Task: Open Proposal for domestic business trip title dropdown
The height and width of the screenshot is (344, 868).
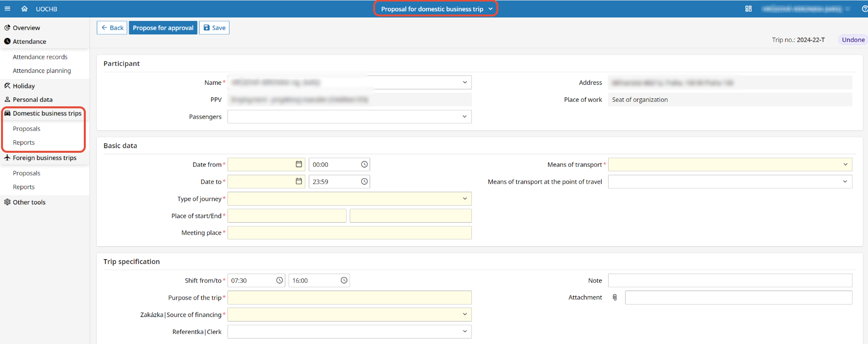Action: [x=436, y=9]
